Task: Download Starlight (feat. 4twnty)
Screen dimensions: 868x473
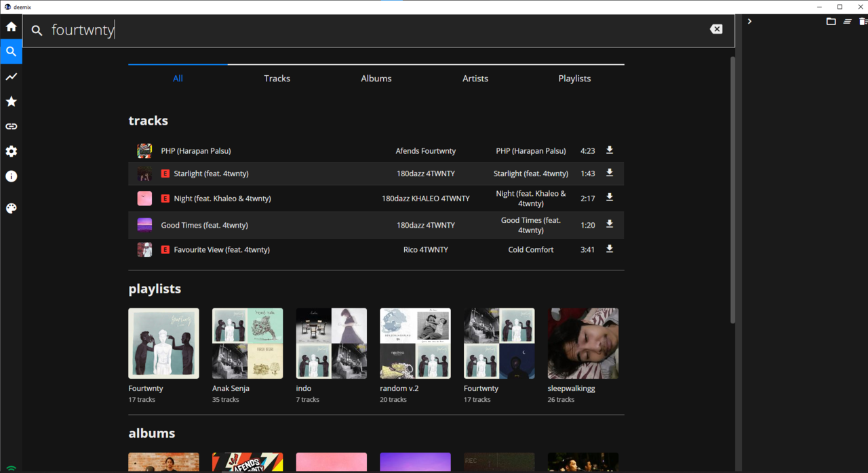Action: [609, 173]
